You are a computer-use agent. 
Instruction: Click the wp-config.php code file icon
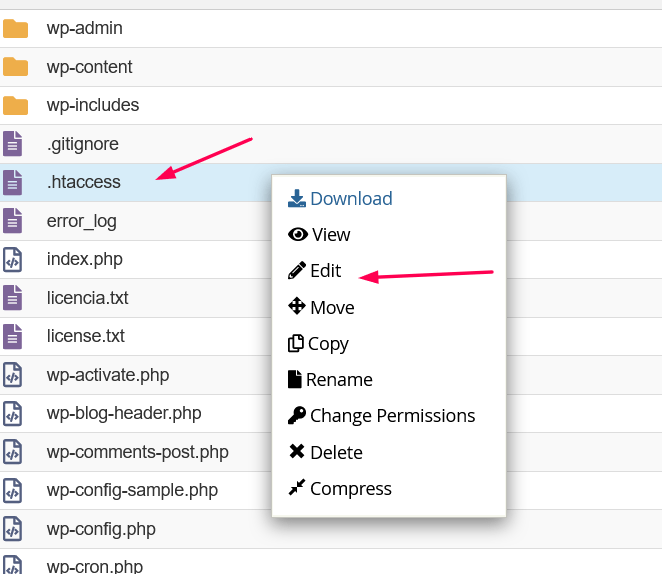pos(12,529)
